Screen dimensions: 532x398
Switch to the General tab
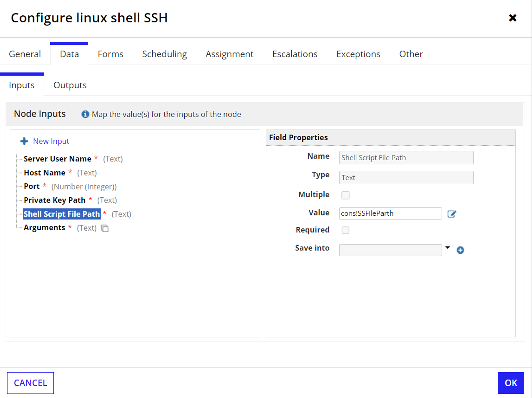point(25,54)
